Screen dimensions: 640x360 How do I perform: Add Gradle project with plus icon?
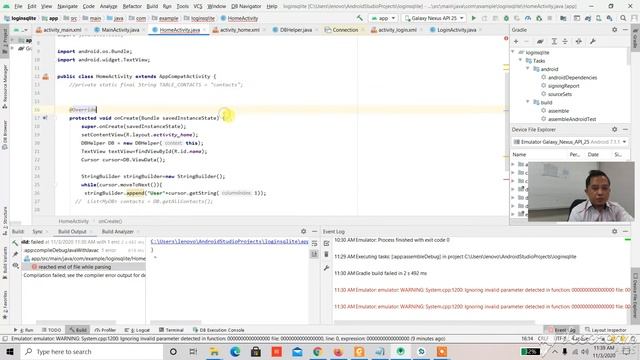[516, 41]
